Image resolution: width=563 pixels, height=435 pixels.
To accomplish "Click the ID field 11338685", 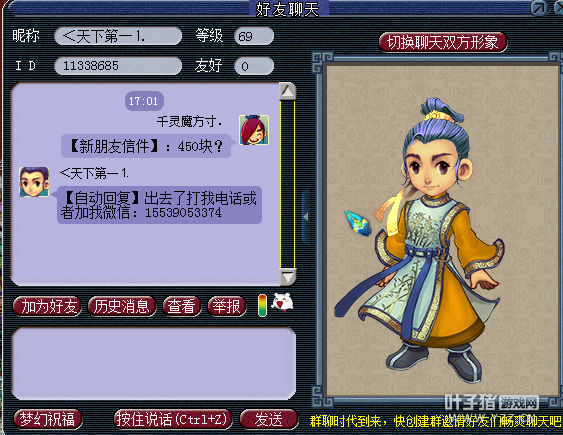I will coord(118,66).
